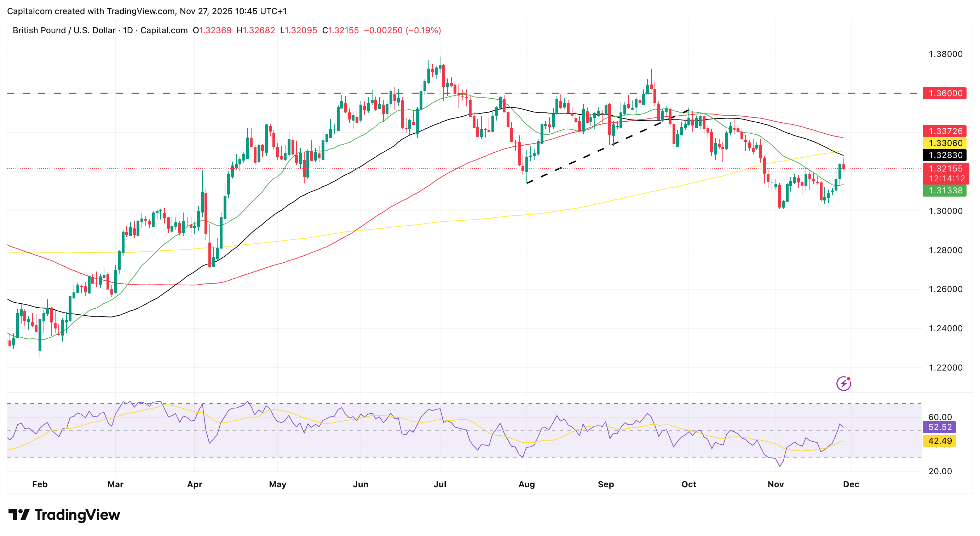Click the current price 1.32155 label
Image resolution: width=980 pixels, height=536 pixels.
945,168
